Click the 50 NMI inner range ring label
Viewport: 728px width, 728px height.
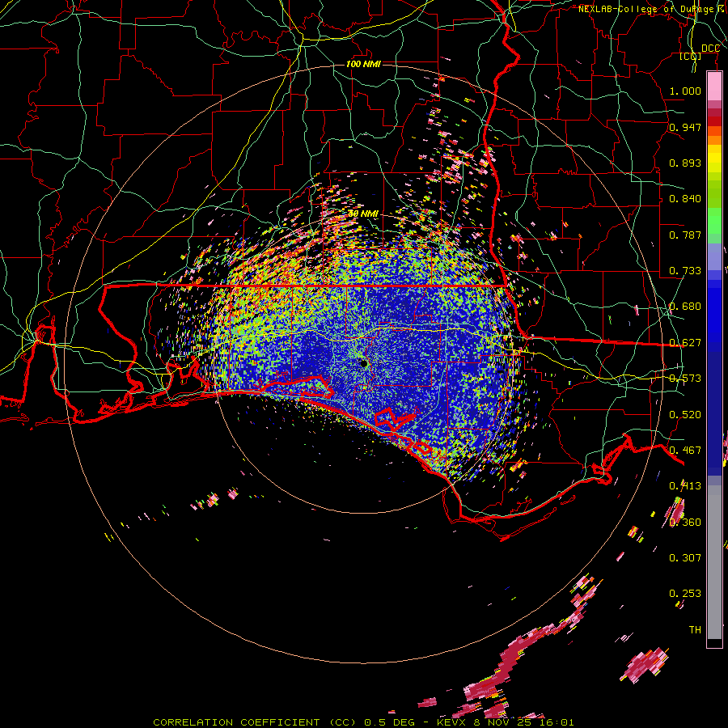(x=363, y=214)
